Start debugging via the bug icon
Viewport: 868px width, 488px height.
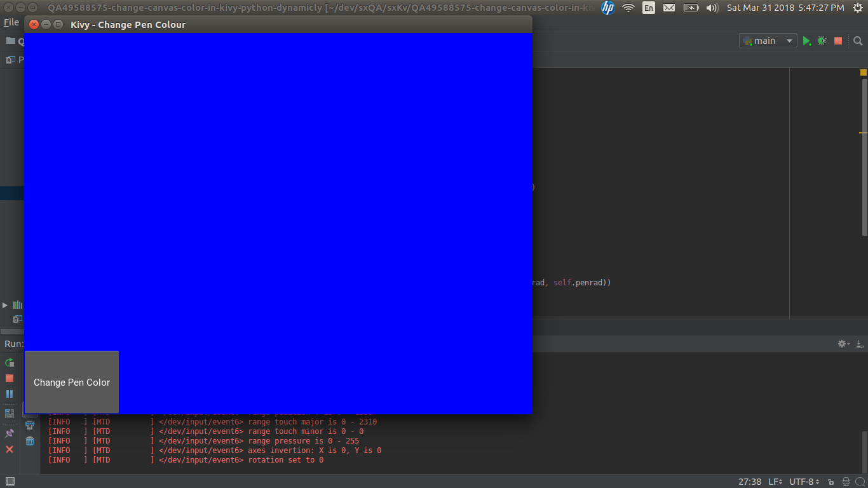(821, 40)
